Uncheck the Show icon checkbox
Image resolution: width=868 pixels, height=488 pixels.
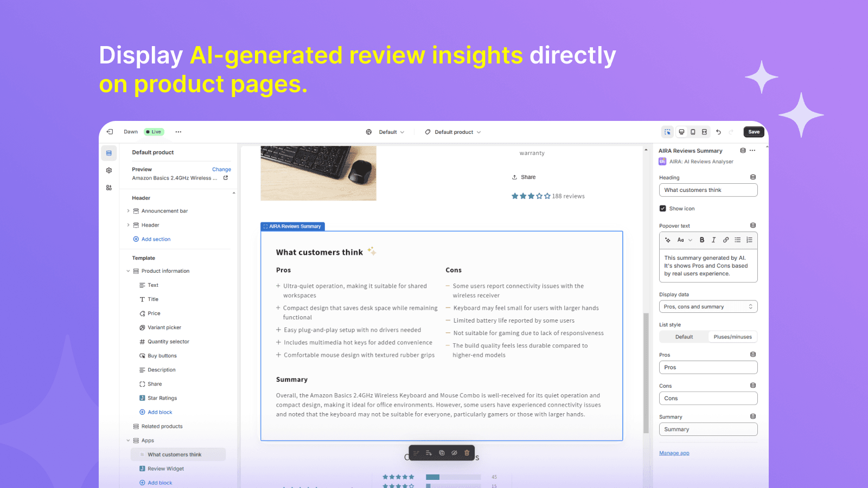tap(662, 208)
